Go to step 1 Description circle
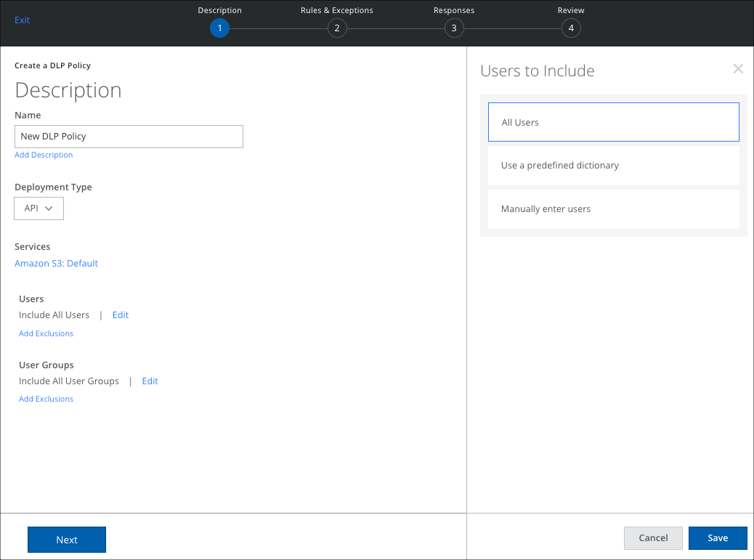Viewport: 754px width, 560px height. point(219,28)
